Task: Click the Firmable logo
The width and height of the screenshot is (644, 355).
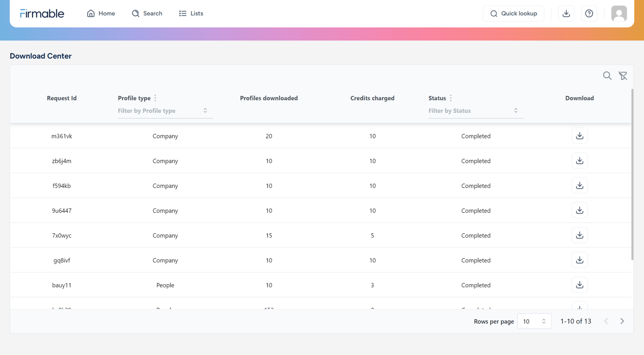Action: 42,14
